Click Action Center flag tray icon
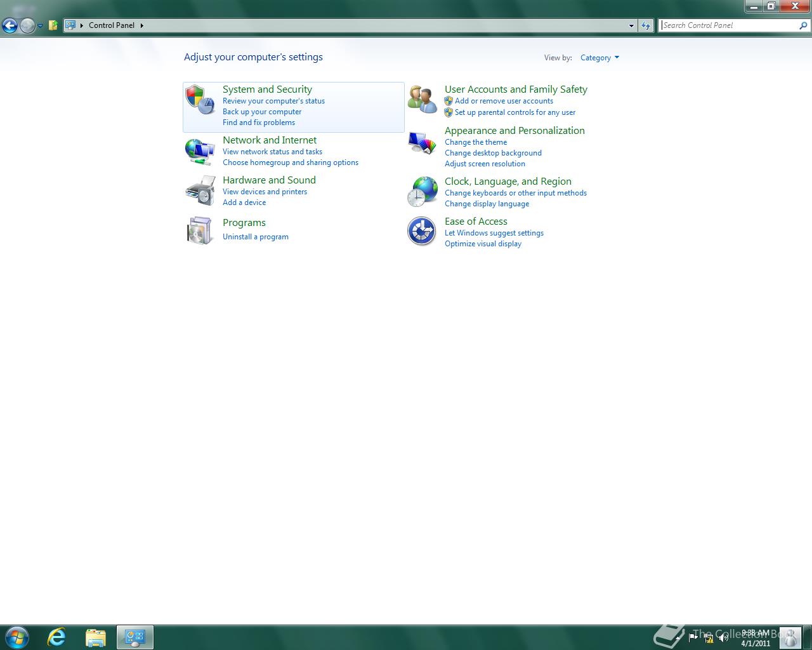Viewport: 812px width, 650px height. click(693, 638)
